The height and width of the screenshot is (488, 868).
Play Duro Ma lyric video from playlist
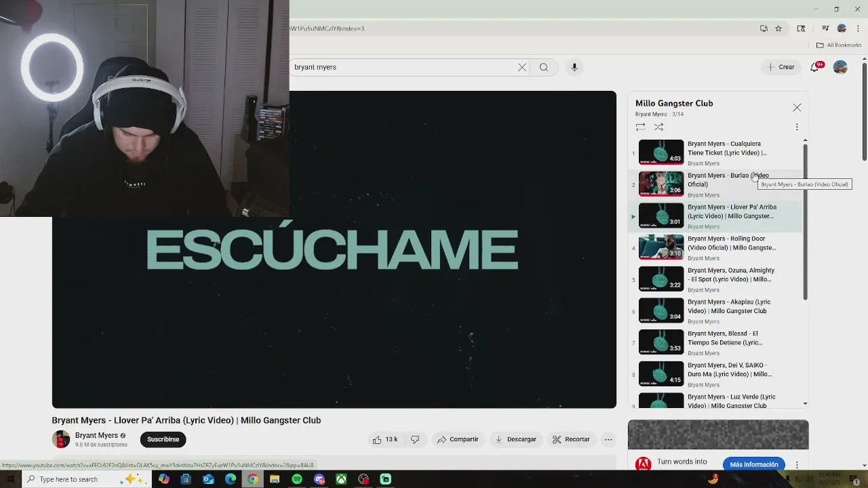[715, 375]
